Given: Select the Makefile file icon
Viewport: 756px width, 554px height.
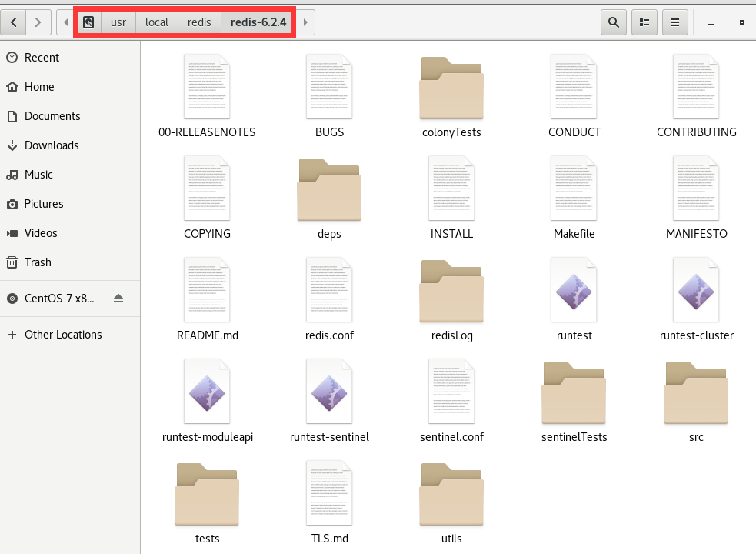Looking at the screenshot, I should point(574,189).
